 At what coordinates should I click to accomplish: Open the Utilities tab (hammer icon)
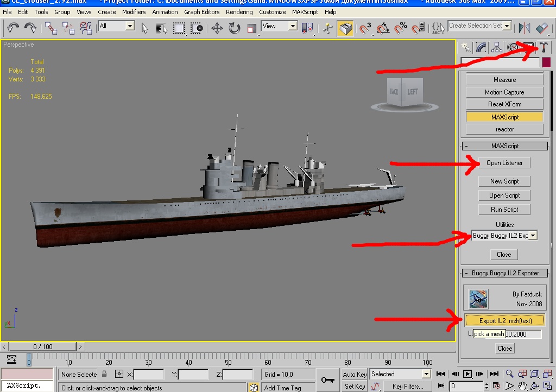(x=544, y=47)
